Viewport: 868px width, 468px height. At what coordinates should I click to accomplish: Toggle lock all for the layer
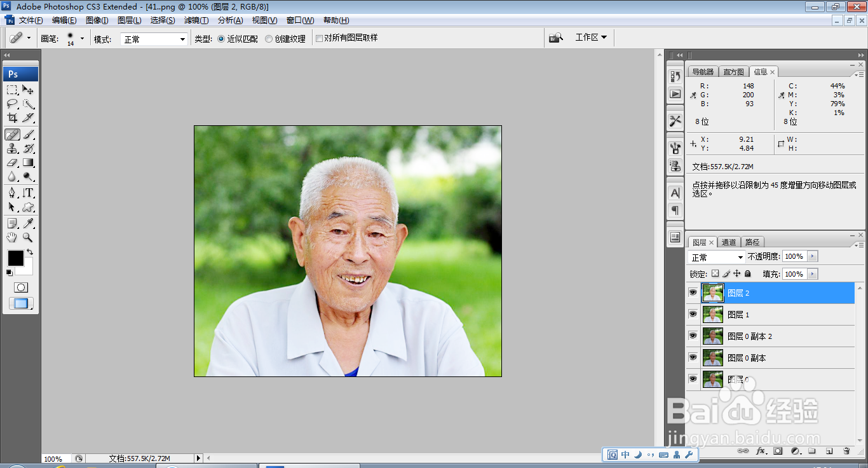pyautogui.click(x=748, y=273)
